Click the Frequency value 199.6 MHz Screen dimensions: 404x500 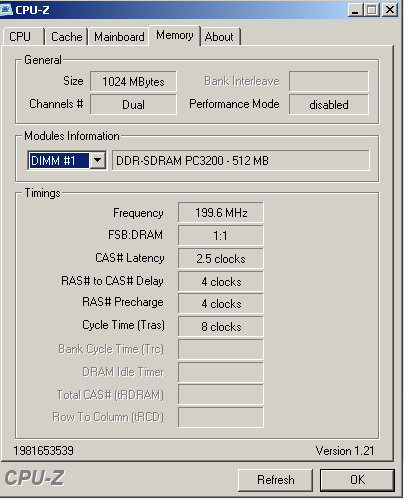pyautogui.click(x=221, y=212)
